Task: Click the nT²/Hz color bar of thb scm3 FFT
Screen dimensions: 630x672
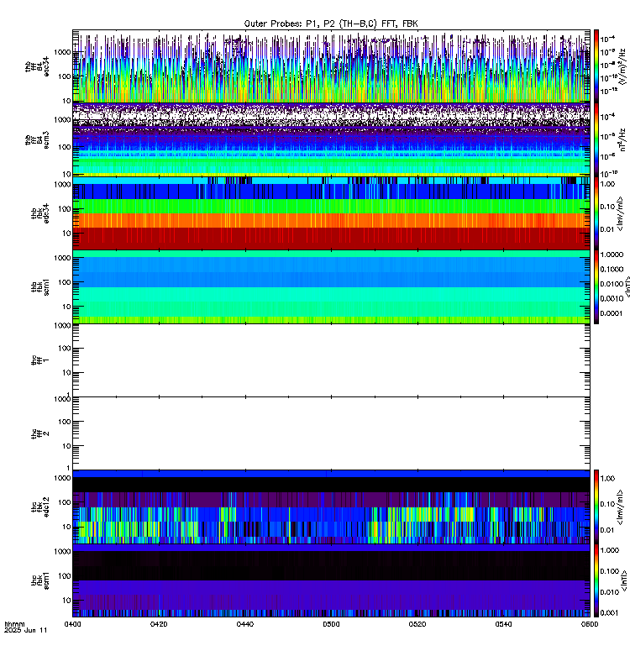Action: coord(596,139)
